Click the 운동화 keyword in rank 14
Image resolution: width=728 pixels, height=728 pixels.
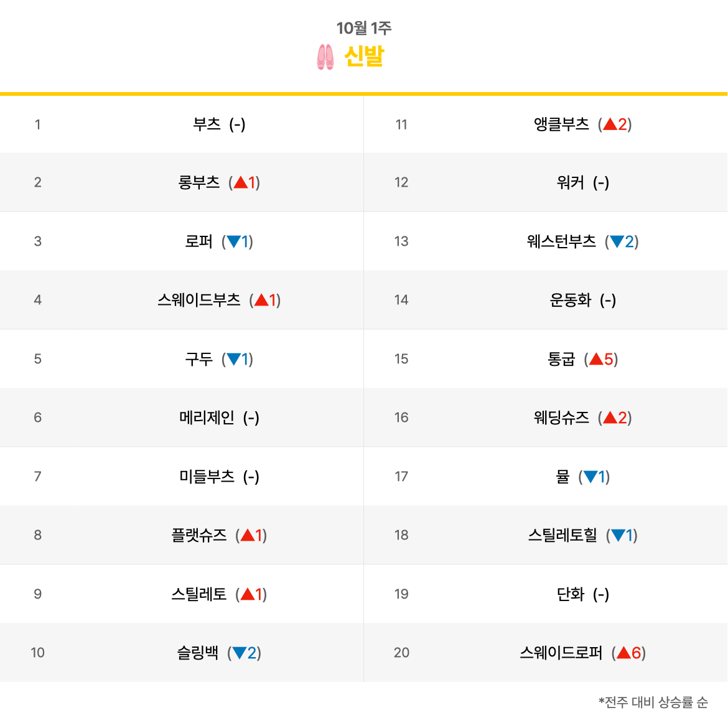(x=570, y=301)
